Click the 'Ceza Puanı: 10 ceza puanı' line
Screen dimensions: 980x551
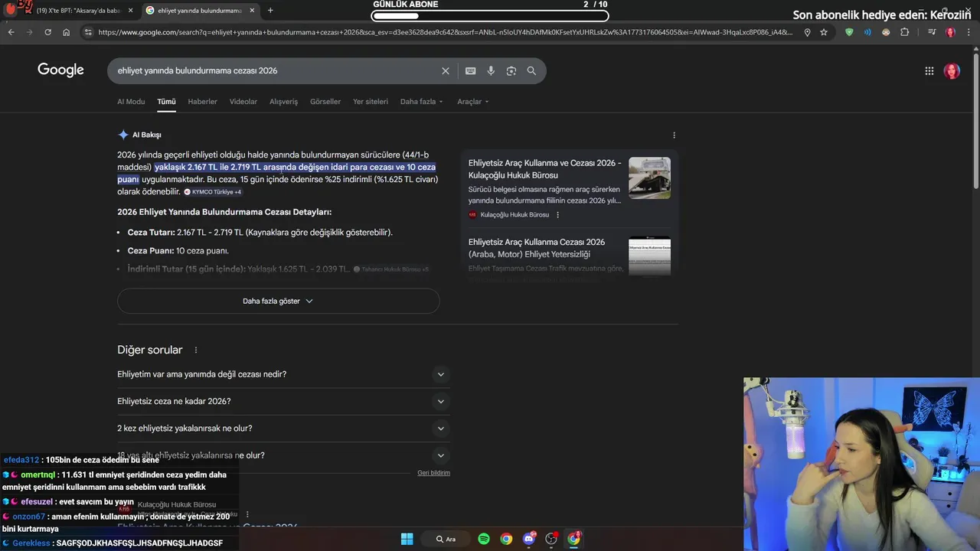178,250
